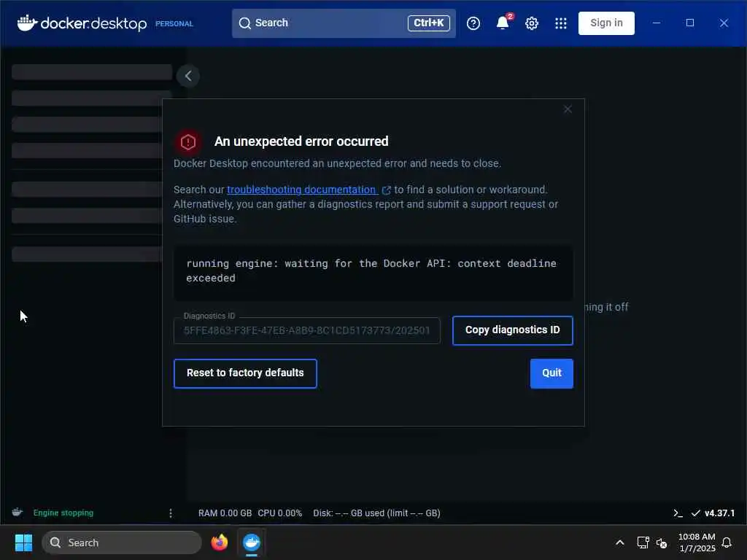The image size is (747, 560).
Task: Open engine options three-dot menu
Action: 171,513
